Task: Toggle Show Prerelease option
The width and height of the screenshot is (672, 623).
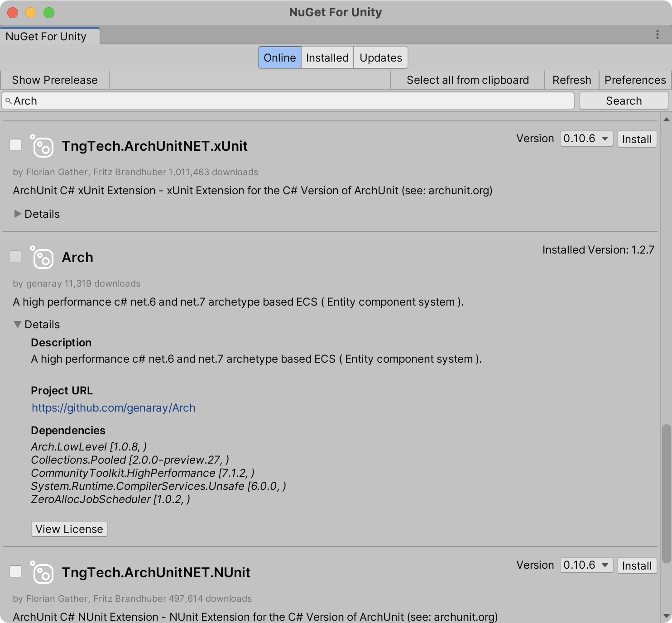Action: [55, 80]
